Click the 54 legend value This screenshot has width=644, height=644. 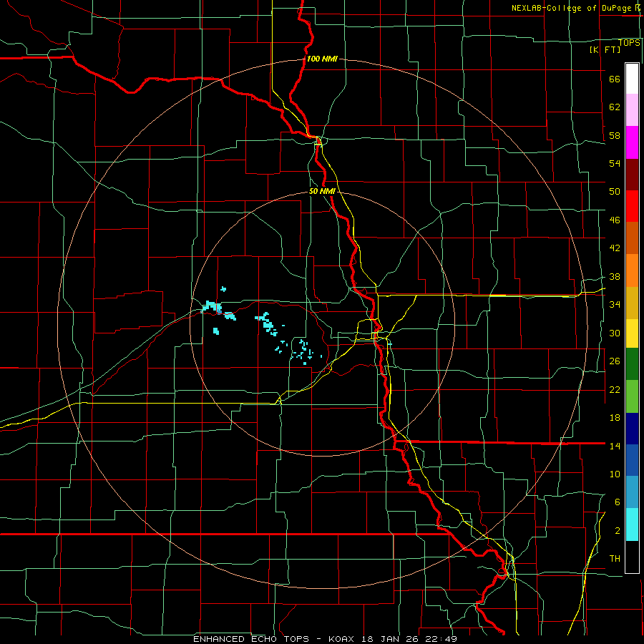(615, 163)
